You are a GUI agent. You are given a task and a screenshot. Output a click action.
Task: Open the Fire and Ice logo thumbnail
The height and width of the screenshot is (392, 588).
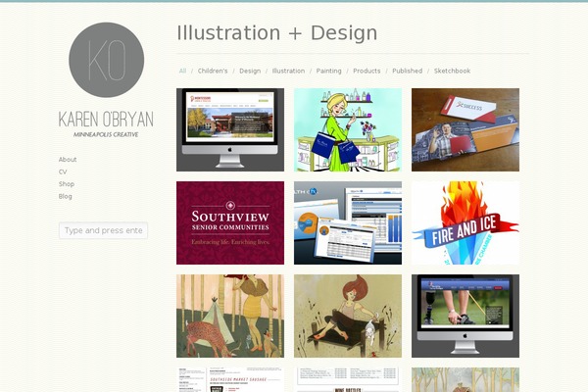coord(465,222)
